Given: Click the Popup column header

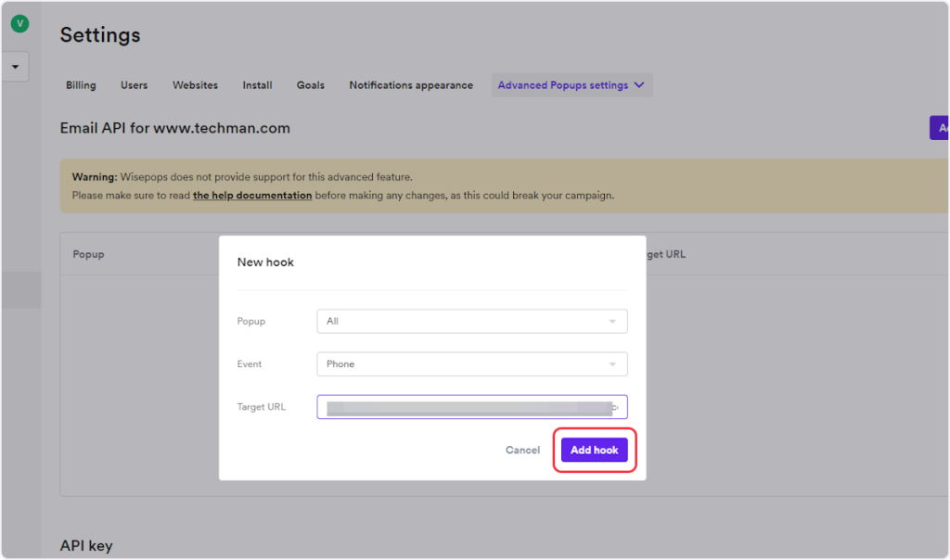Looking at the screenshot, I should [x=88, y=254].
